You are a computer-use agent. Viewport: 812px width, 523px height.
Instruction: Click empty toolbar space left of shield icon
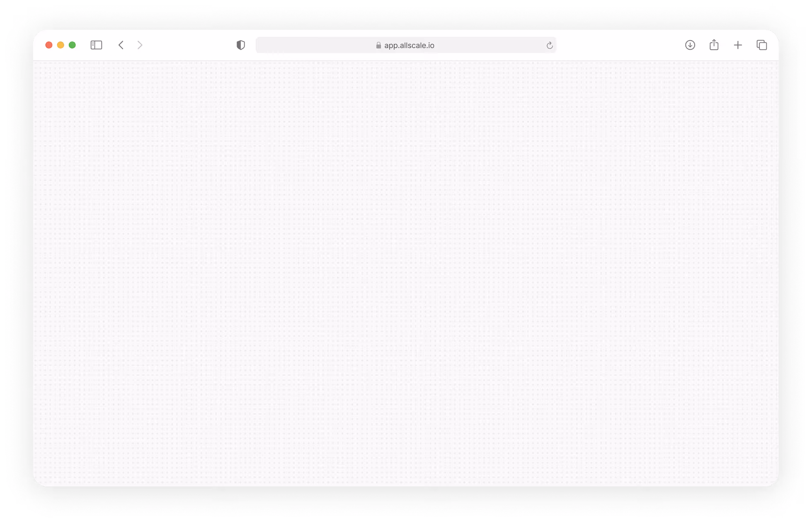[189, 45]
